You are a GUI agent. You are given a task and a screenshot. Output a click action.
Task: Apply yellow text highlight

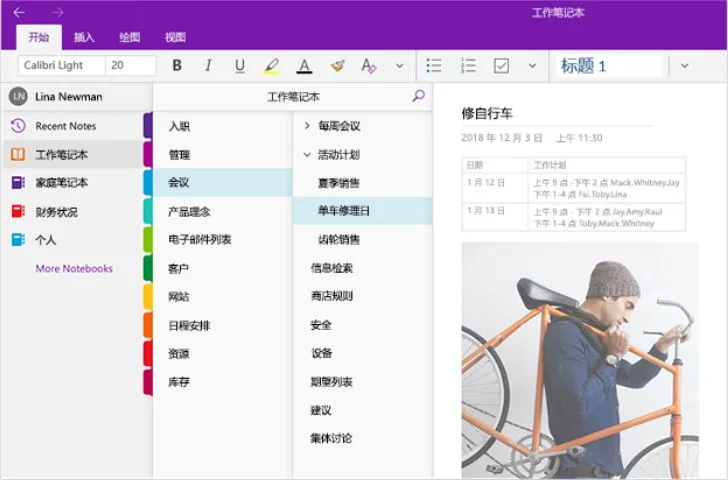click(272, 66)
